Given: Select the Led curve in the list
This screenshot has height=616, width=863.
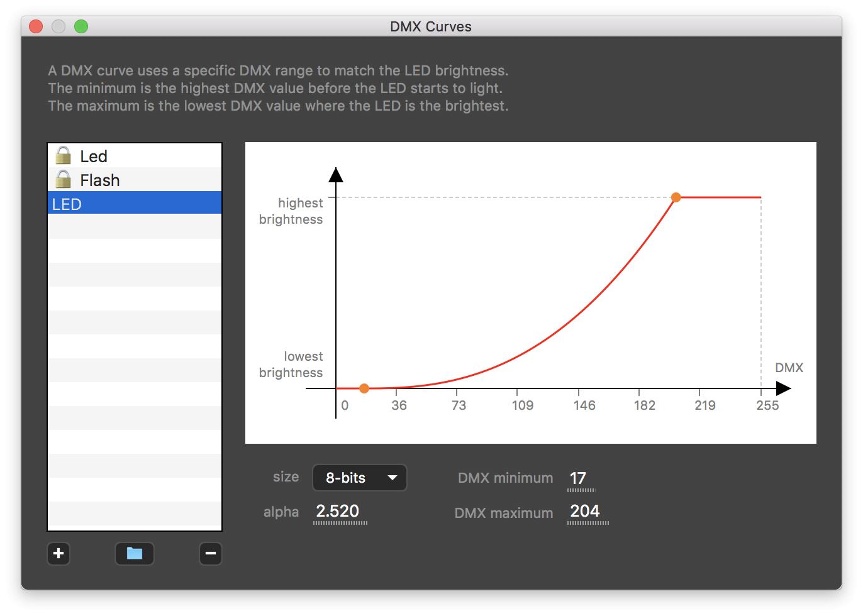Looking at the screenshot, I should click(x=94, y=157).
